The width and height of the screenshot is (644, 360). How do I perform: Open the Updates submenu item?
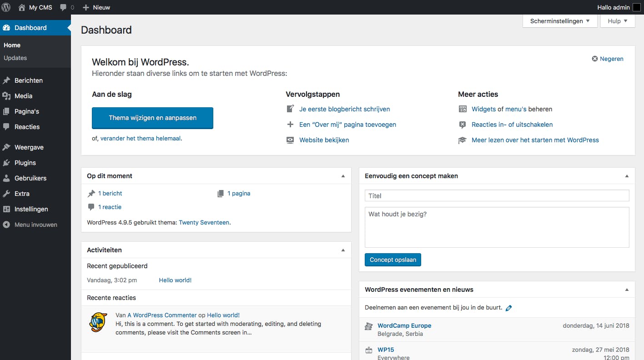point(15,58)
